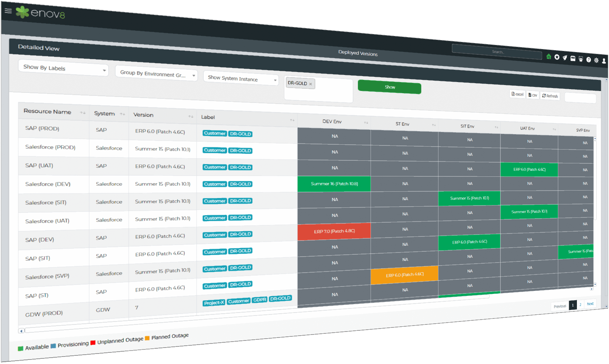Select the Detailed View heading

[x=39, y=47]
